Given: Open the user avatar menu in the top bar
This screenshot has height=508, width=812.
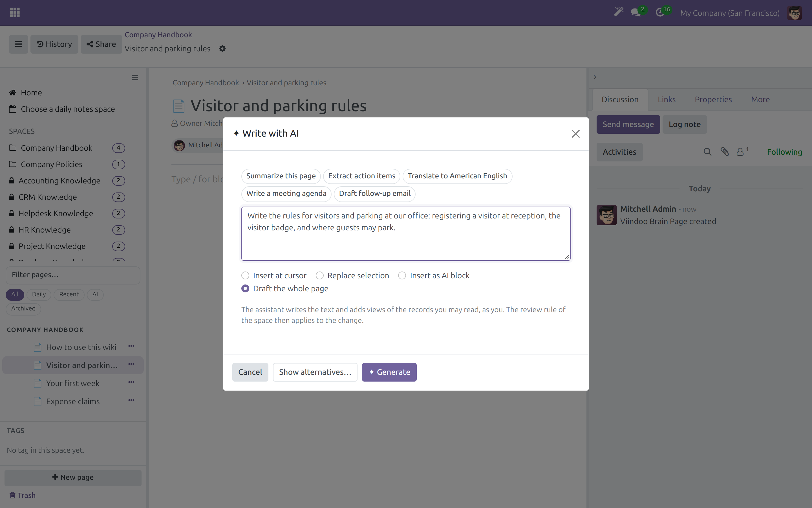Looking at the screenshot, I should (794, 13).
